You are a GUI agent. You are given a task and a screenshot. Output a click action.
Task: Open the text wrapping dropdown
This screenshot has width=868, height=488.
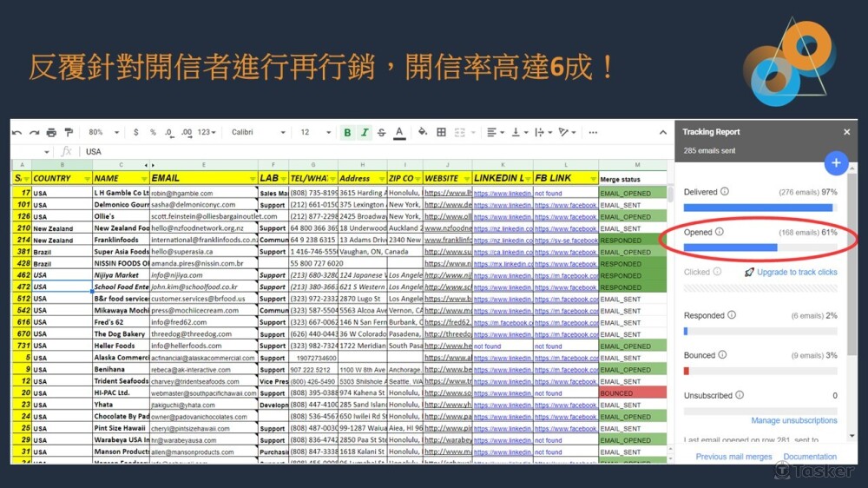tap(542, 132)
